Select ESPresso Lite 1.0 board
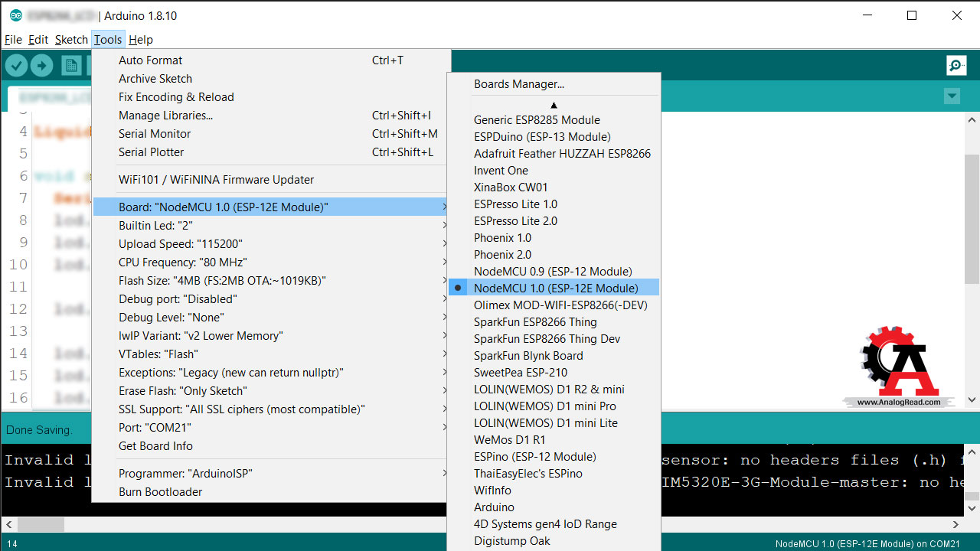Viewport: 980px width, 551px height. [x=554, y=204]
